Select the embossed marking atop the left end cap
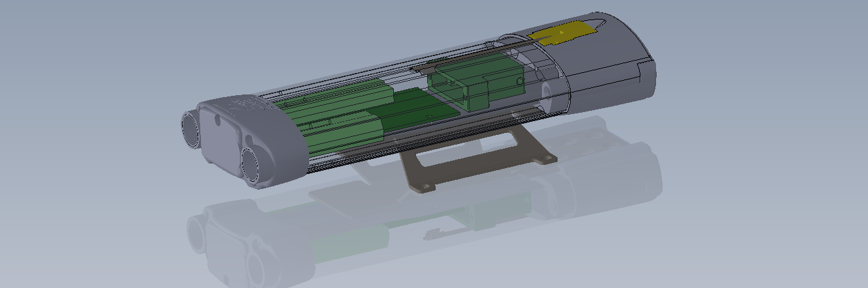This screenshot has width=868, height=288. pyautogui.click(x=246, y=104)
